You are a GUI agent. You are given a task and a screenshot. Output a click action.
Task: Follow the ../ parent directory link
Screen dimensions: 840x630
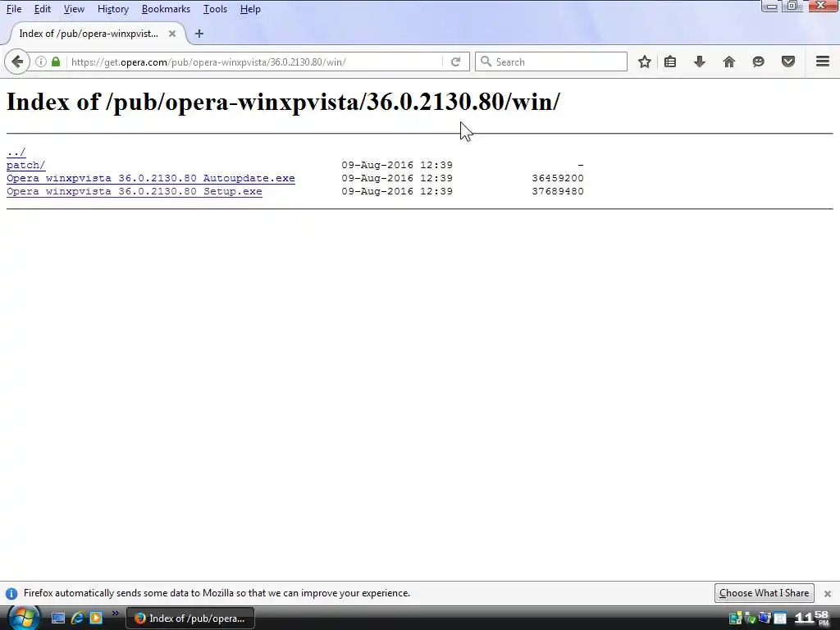16,152
